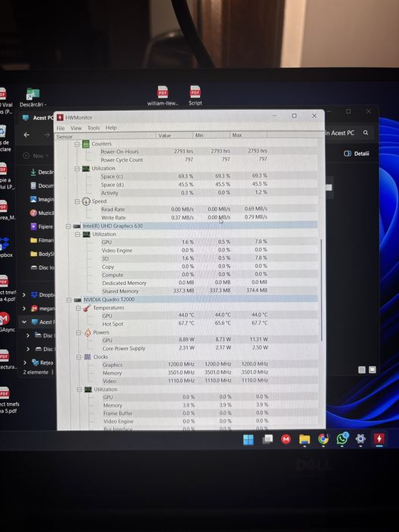Open File Explorer from the taskbar

[x=304, y=439]
